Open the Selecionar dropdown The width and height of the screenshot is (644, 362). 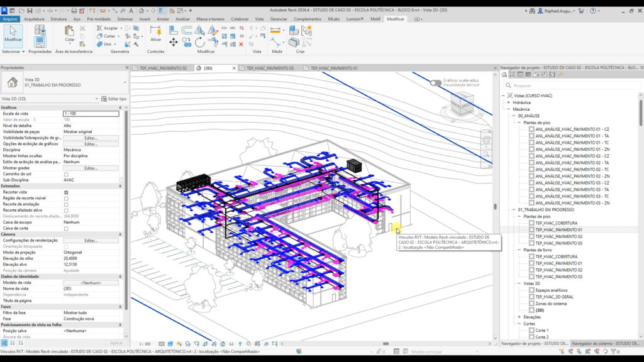(13, 52)
